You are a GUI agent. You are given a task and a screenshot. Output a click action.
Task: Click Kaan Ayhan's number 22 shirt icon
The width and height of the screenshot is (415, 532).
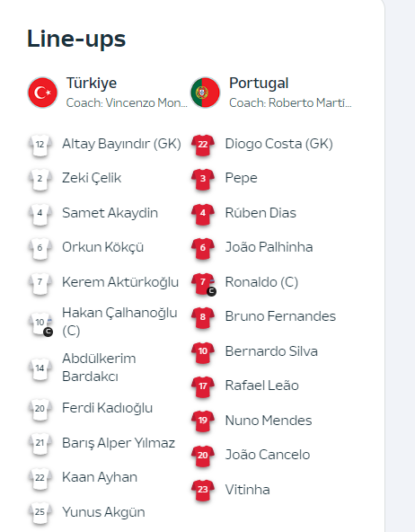pos(40,478)
